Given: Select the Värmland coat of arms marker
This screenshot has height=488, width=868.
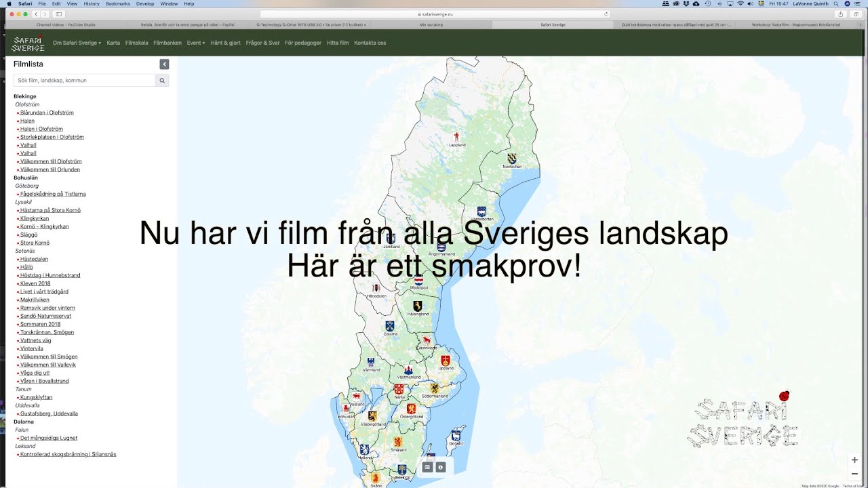Looking at the screenshot, I should [x=372, y=363].
